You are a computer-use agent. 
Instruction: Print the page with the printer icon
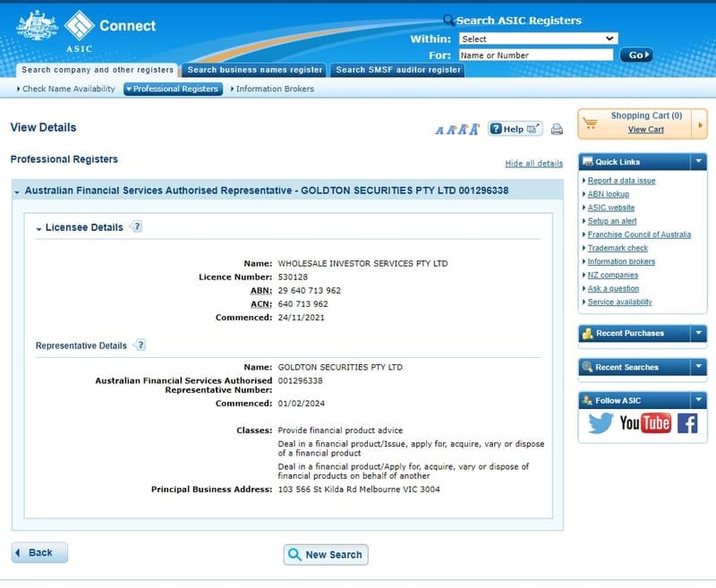pyautogui.click(x=557, y=130)
